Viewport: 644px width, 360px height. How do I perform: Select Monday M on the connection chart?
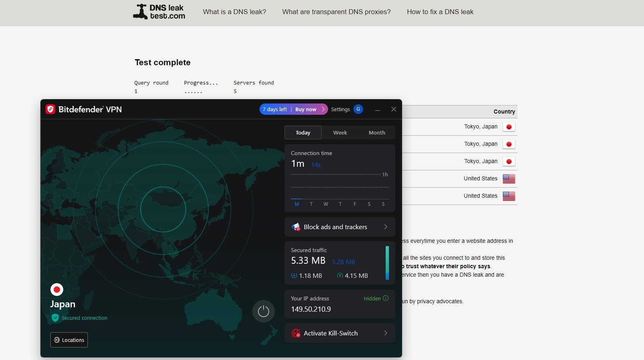pyautogui.click(x=297, y=204)
